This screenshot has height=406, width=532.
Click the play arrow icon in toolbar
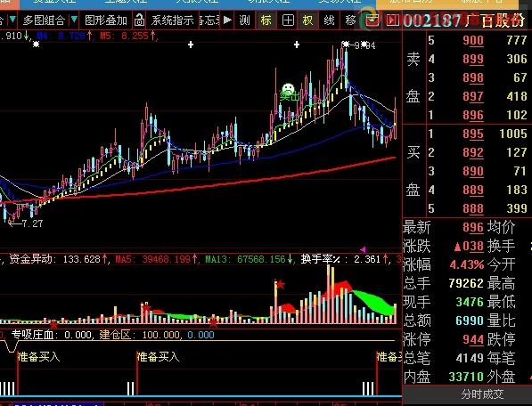click(227, 20)
